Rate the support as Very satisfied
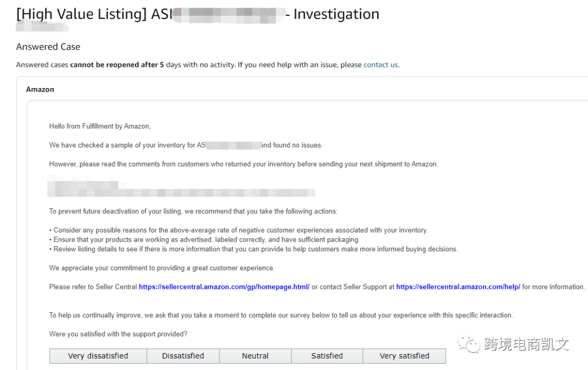Viewport: 588px width, 370px height. tap(405, 356)
